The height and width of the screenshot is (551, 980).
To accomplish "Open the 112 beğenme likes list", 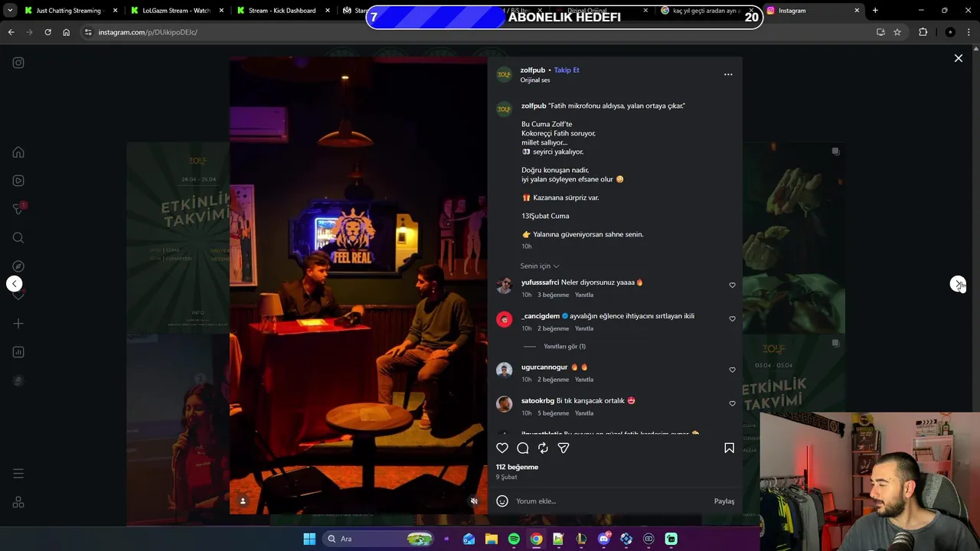I will coord(517,467).
